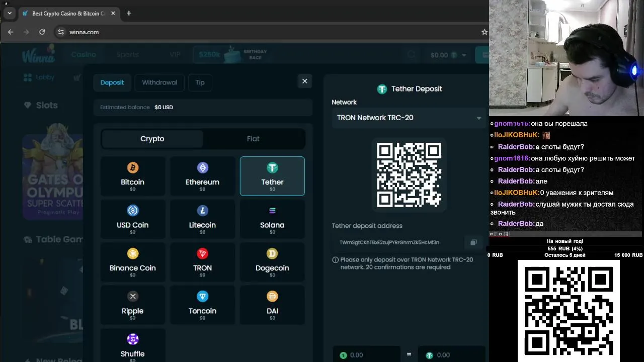Focus the USD amount input field

(366, 354)
